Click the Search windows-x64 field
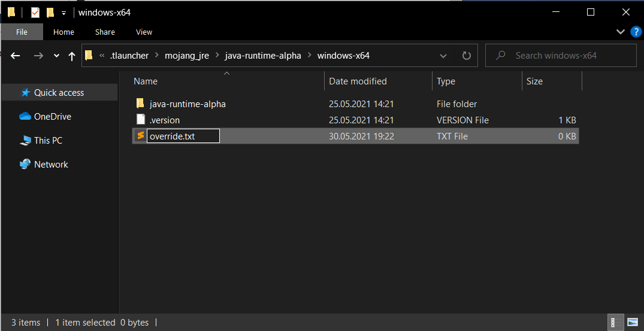 click(561, 56)
